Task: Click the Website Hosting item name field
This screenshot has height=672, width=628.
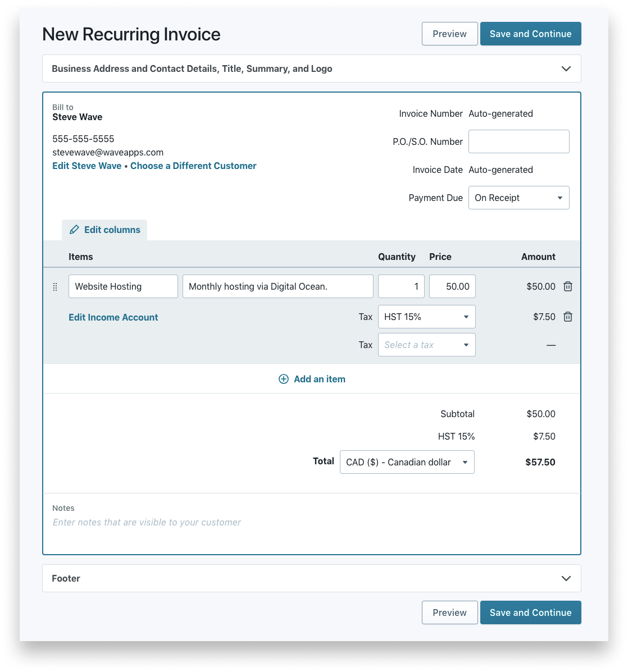Action: [x=123, y=286]
